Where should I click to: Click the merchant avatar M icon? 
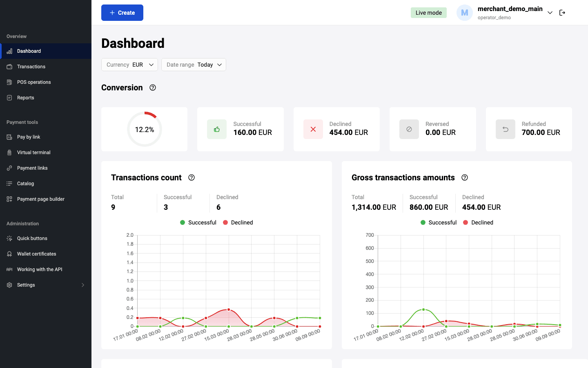pyautogui.click(x=465, y=13)
